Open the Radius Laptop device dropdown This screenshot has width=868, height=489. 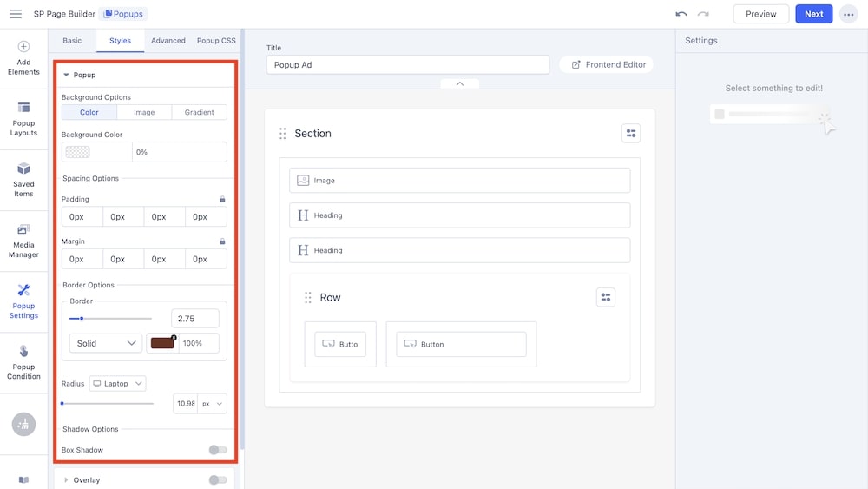(118, 383)
